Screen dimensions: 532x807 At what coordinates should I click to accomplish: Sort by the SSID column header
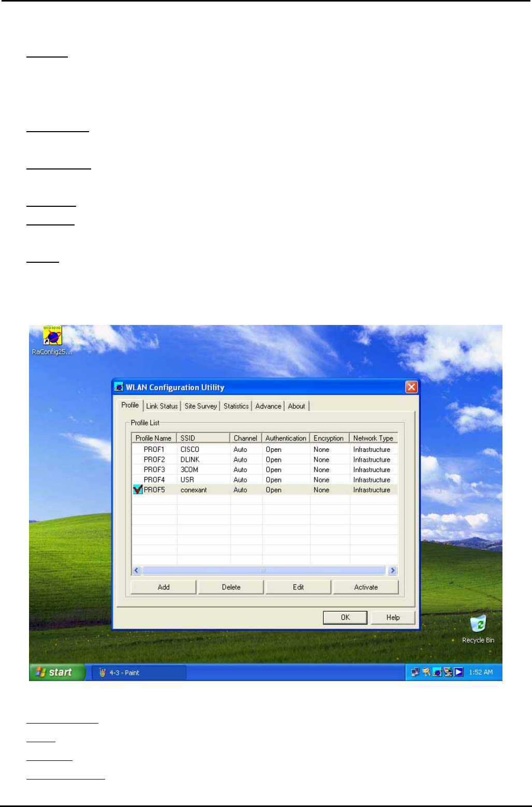(203, 438)
